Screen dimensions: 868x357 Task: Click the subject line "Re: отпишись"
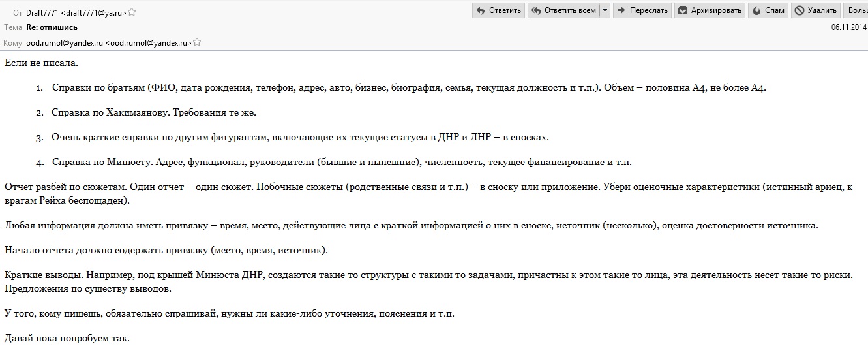click(x=52, y=27)
